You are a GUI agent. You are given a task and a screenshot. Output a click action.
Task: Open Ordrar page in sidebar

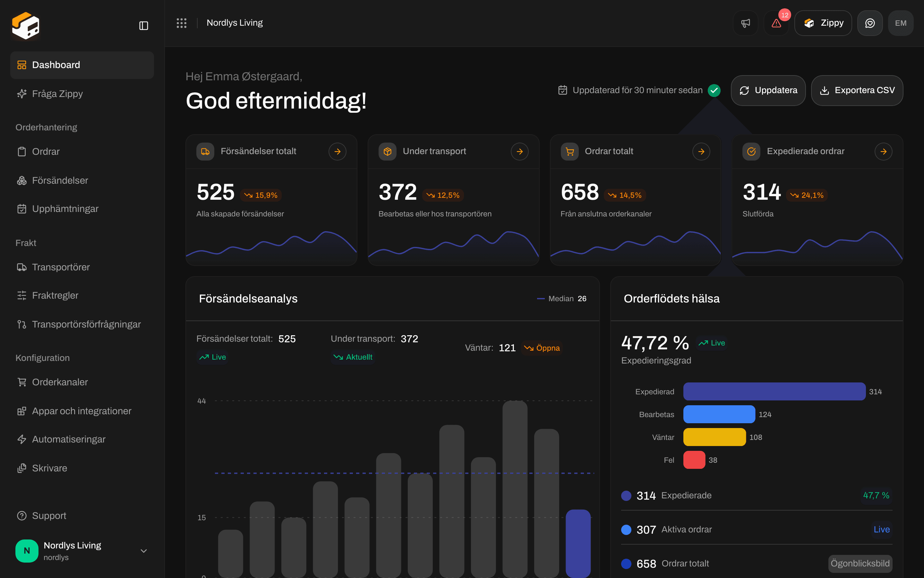[x=82, y=151]
